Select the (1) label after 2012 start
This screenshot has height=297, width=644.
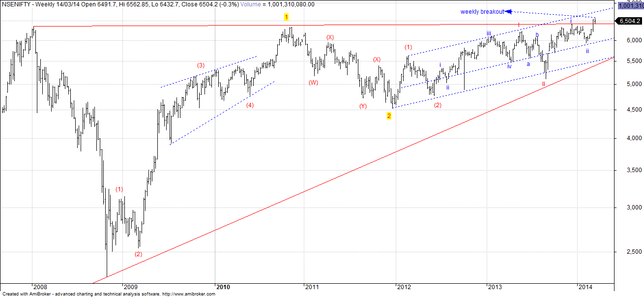pyautogui.click(x=408, y=47)
